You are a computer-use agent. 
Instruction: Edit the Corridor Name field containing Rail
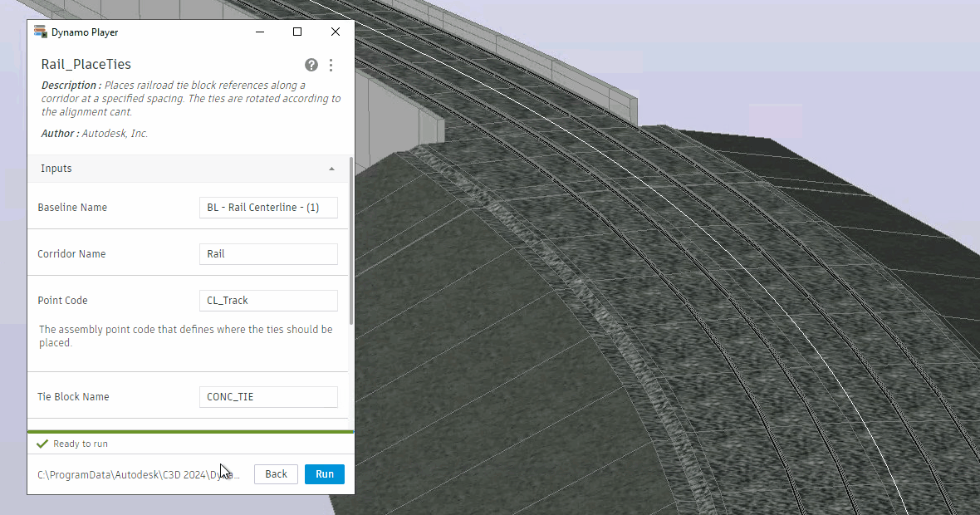tap(268, 254)
